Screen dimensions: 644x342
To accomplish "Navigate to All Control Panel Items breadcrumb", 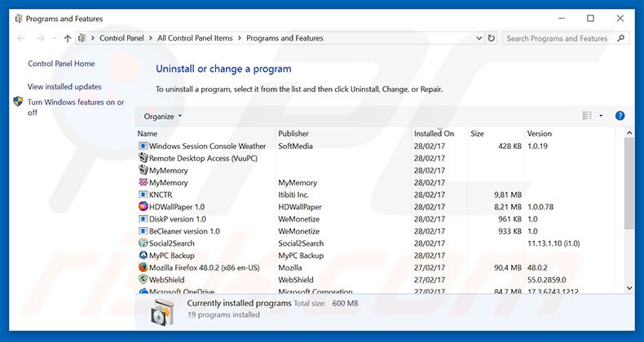I will click(x=195, y=38).
